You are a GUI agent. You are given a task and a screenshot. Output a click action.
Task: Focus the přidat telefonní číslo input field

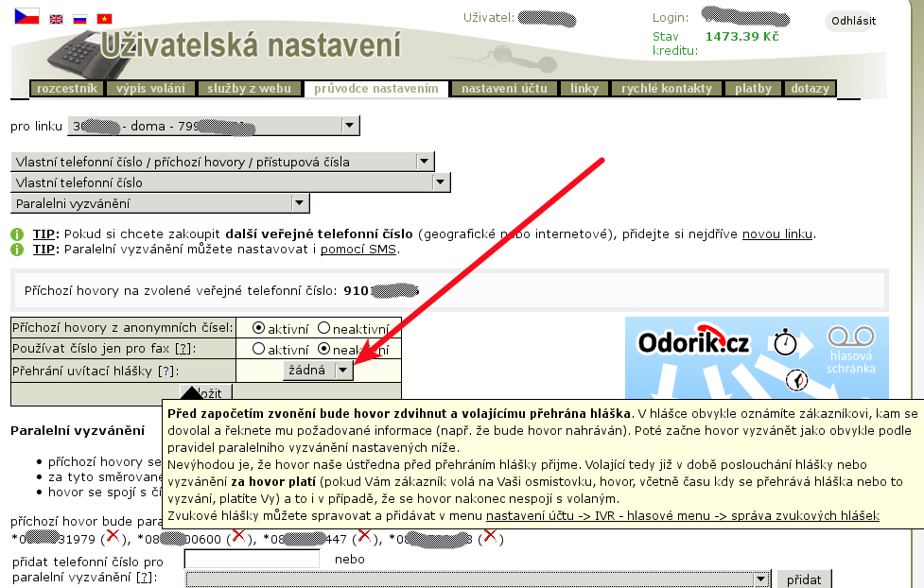pos(252,560)
